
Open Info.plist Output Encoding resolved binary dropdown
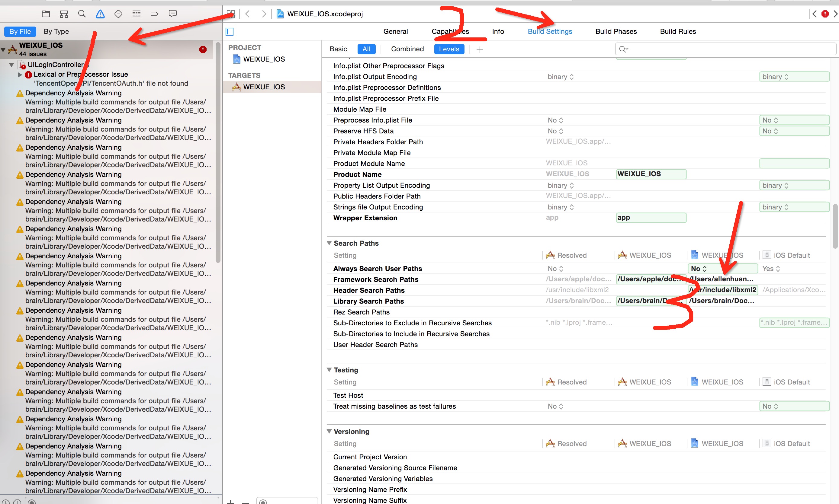pos(561,77)
